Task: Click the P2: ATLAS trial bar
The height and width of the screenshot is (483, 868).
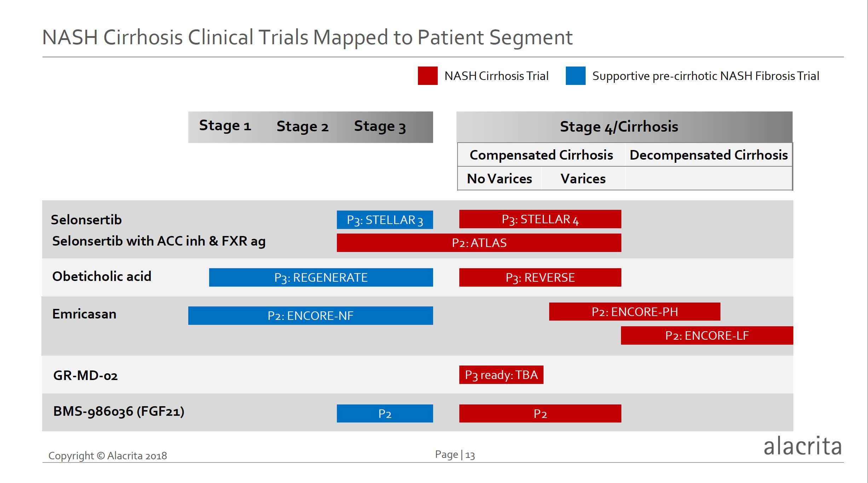Action: (x=479, y=243)
